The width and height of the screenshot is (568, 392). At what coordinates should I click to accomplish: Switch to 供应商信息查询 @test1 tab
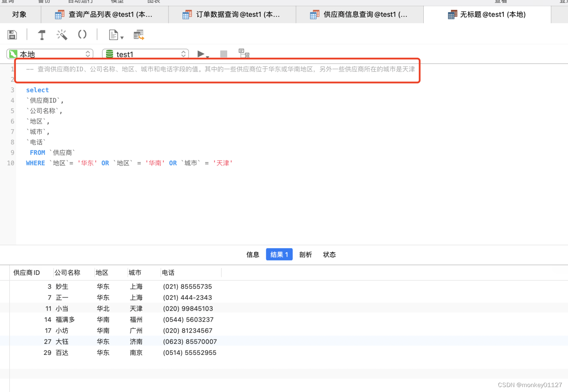click(360, 14)
